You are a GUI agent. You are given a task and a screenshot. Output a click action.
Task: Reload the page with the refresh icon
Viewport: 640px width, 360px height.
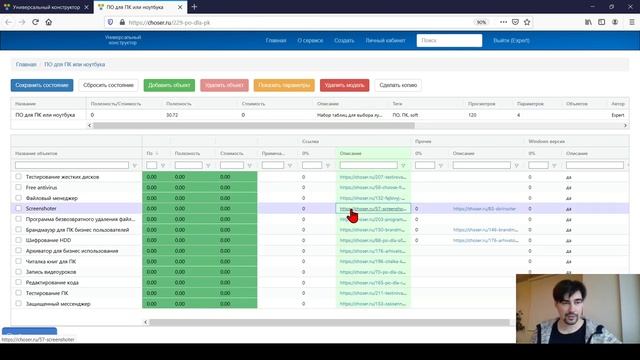point(36,22)
